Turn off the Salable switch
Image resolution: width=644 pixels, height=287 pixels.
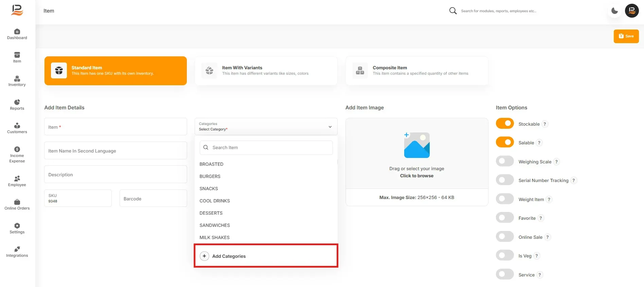pos(505,142)
